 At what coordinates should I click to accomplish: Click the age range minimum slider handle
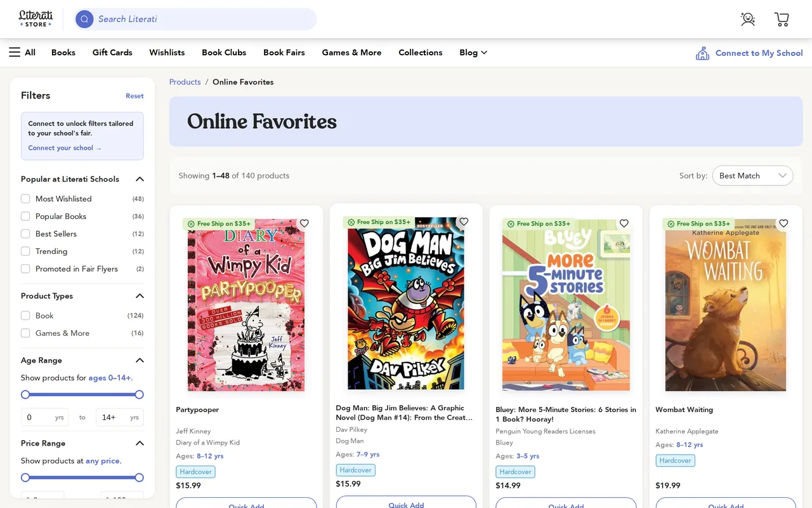point(25,394)
